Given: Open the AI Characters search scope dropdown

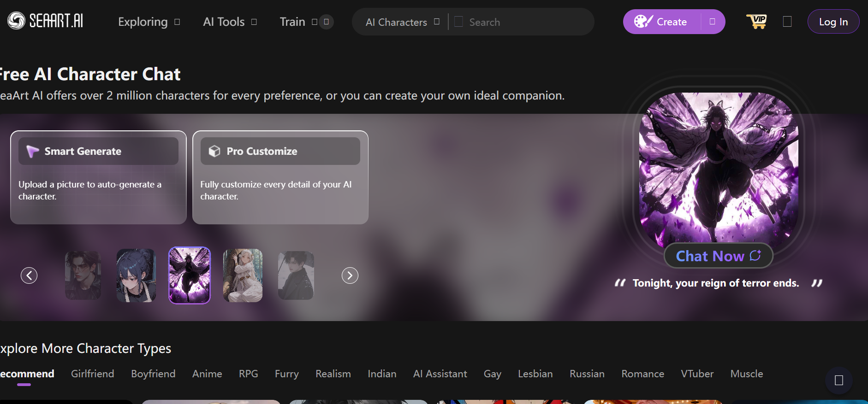Looking at the screenshot, I should [402, 22].
